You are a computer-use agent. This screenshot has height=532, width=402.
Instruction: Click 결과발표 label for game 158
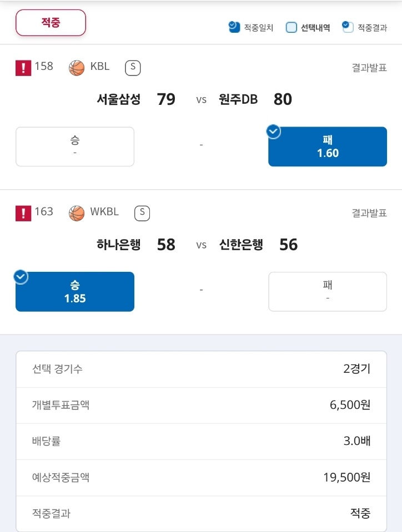[x=369, y=68]
